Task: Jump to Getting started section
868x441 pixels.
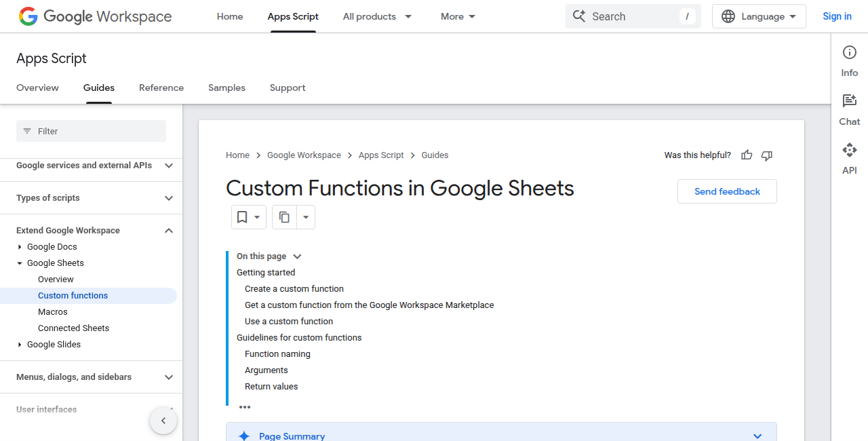Action: point(266,273)
